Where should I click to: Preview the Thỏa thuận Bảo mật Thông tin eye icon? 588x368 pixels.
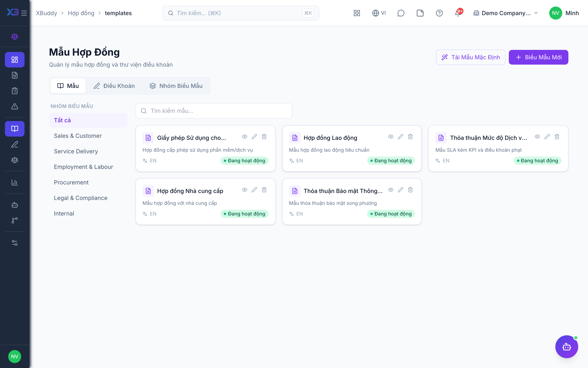(x=391, y=190)
